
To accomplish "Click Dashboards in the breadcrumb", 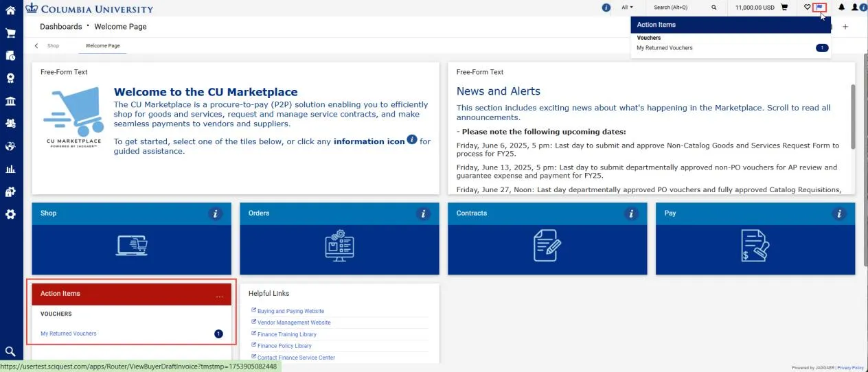I will [60, 27].
